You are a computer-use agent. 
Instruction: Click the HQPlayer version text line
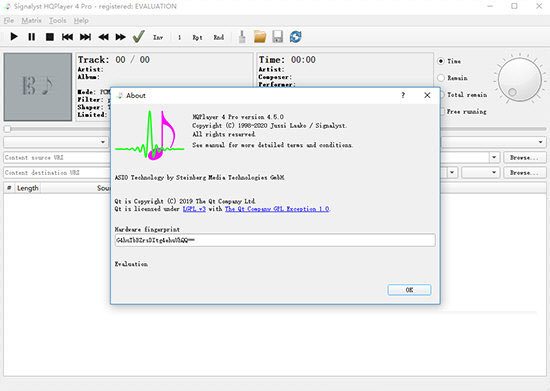(238, 117)
